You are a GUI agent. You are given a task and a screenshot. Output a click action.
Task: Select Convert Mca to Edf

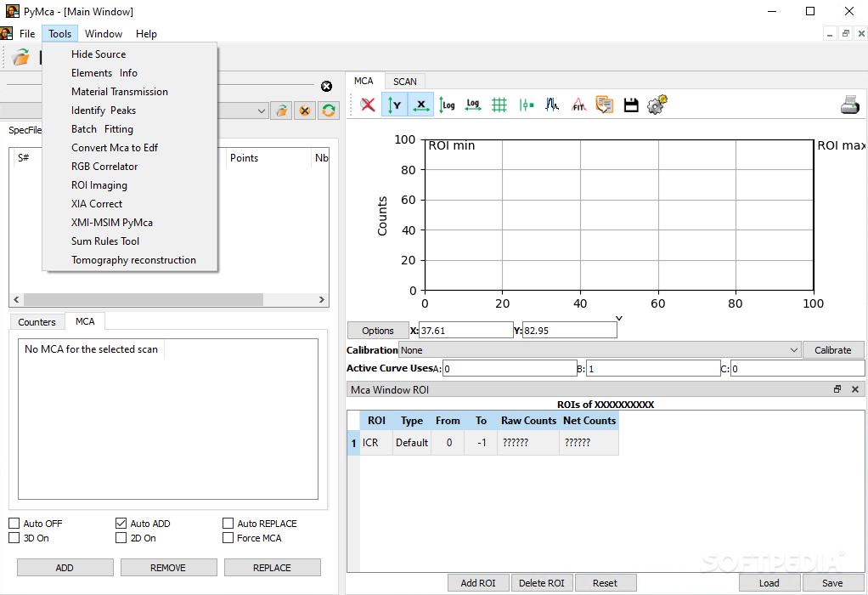[x=130, y=148]
